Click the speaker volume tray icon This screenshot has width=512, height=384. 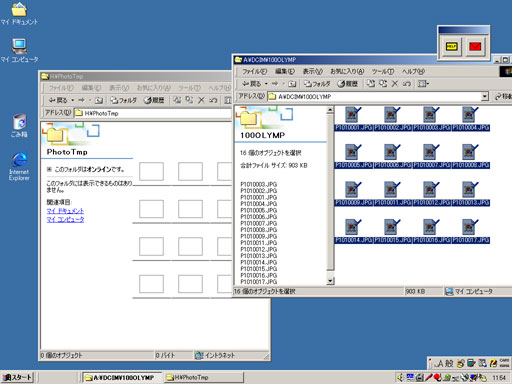[x=400, y=377]
